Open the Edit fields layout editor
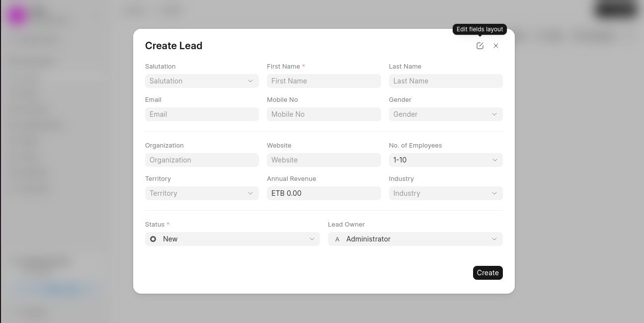This screenshot has width=644, height=323. click(480, 45)
